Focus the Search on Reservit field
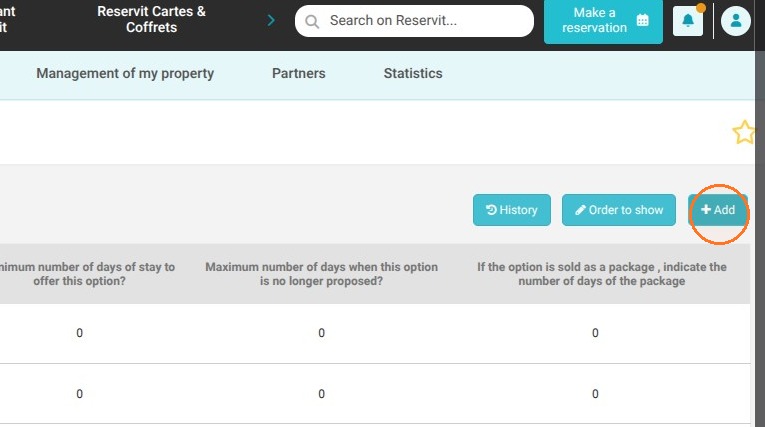 pos(414,20)
